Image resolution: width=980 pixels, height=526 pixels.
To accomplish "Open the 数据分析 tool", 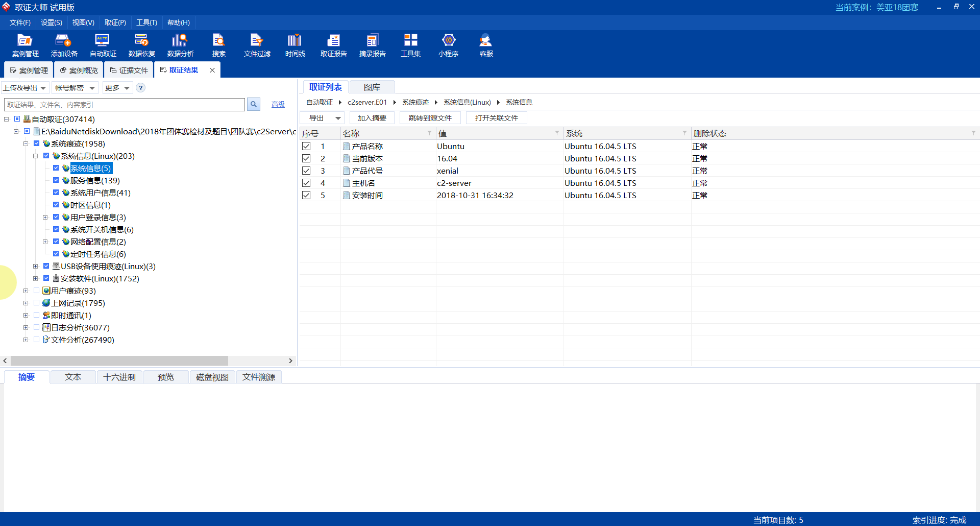I will [180, 45].
